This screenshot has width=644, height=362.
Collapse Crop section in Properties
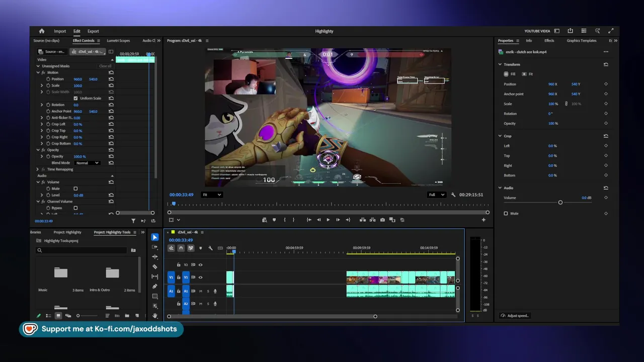point(500,136)
